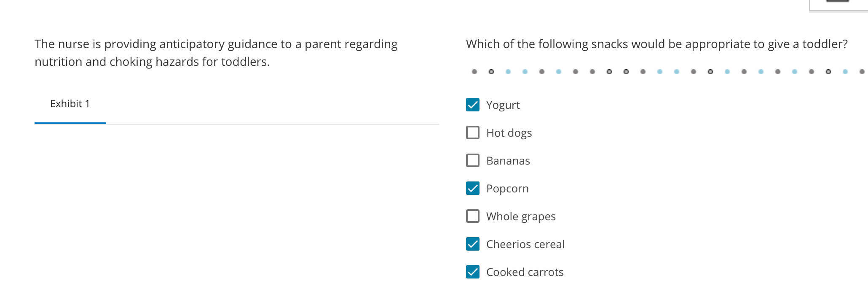Select the Bananas checkbox
The image size is (868, 292).
coord(473,160)
